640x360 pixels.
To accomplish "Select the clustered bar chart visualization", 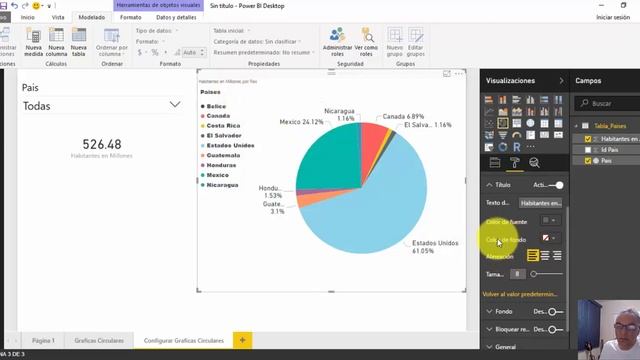I will pyautogui.click(x=516, y=100).
